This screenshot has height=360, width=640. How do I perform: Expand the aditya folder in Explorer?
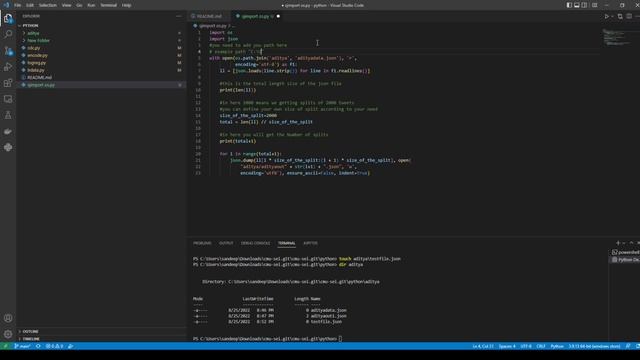pos(101,33)
